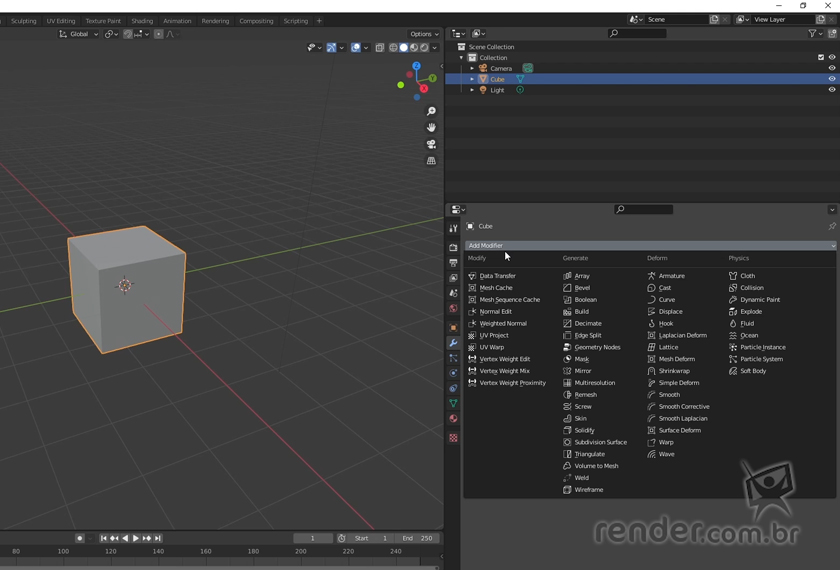Jump to the timeline end with playback control
This screenshot has height=570, width=840.
[x=158, y=538]
